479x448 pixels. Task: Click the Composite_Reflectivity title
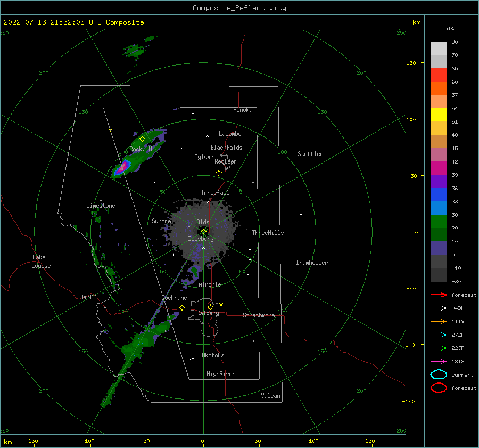pos(240,8)
